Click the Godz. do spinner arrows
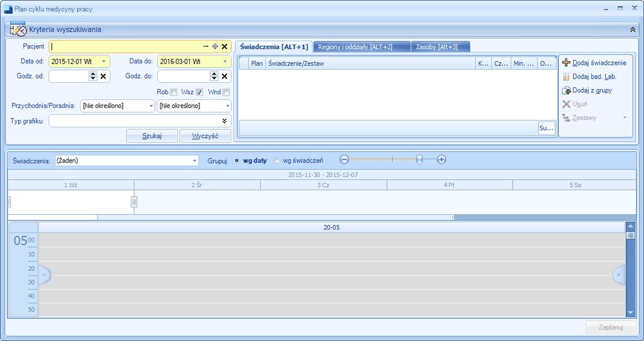 tap(214, 77)
